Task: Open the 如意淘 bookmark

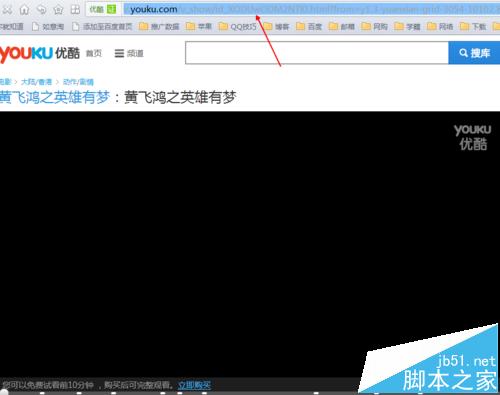Action: click(49, 26)
